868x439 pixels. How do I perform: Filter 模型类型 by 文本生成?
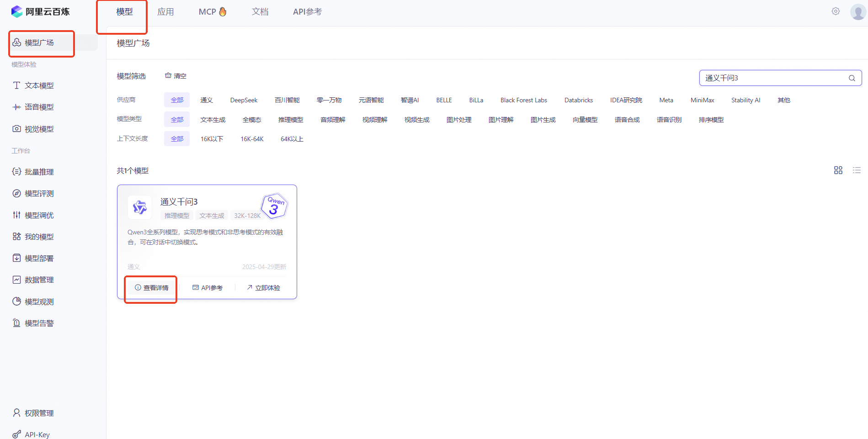[x=213, y=120]
